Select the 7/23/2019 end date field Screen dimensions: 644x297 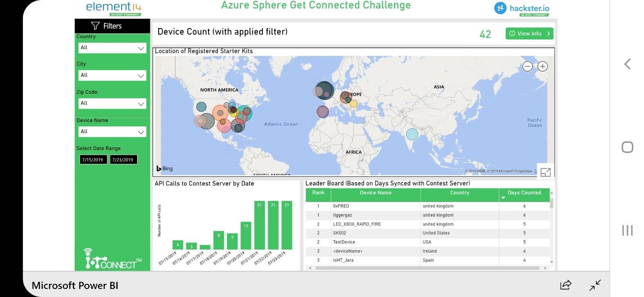(123, 160)
